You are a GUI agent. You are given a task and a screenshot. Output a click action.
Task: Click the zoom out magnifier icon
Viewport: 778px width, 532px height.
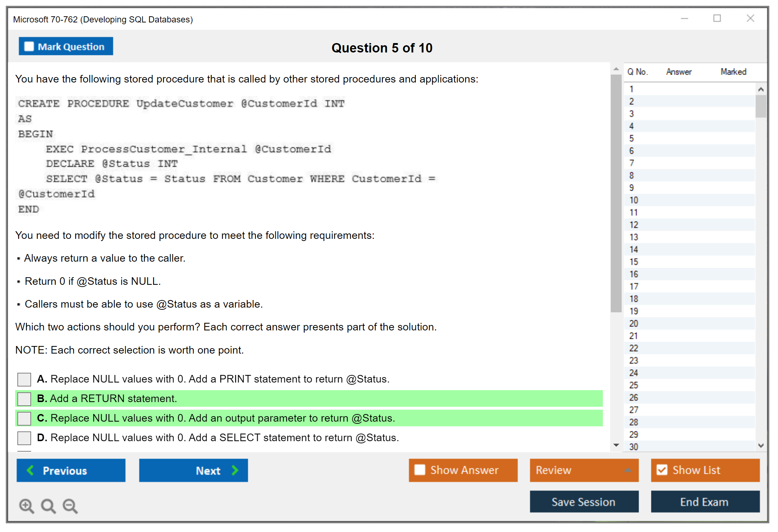(70, 506)
